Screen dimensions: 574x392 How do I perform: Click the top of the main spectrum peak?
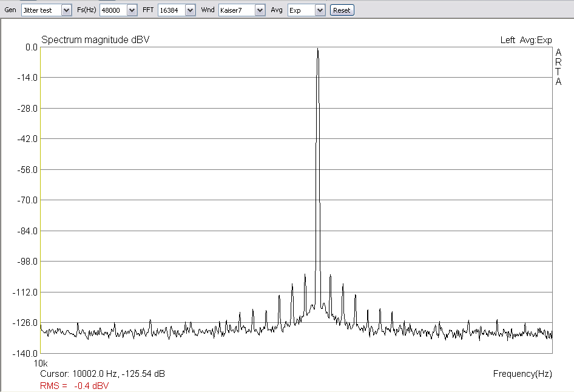pos(318,49)
